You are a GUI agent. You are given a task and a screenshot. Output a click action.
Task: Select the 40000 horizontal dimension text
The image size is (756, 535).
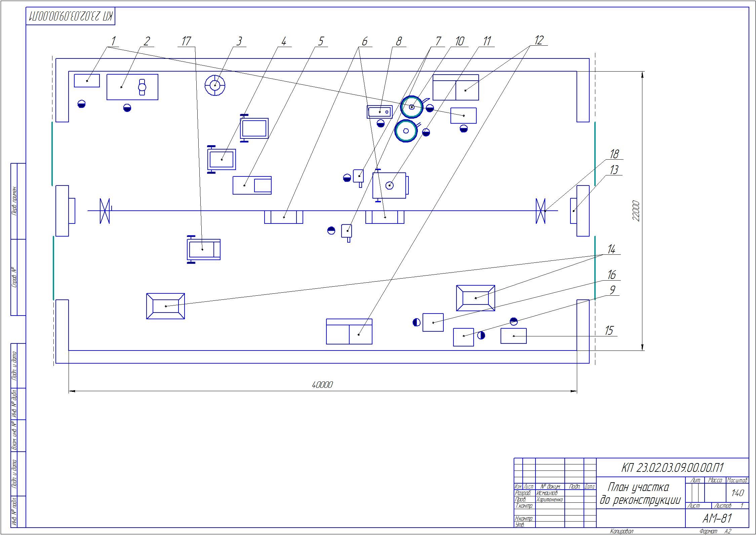(x=322, y=385)
